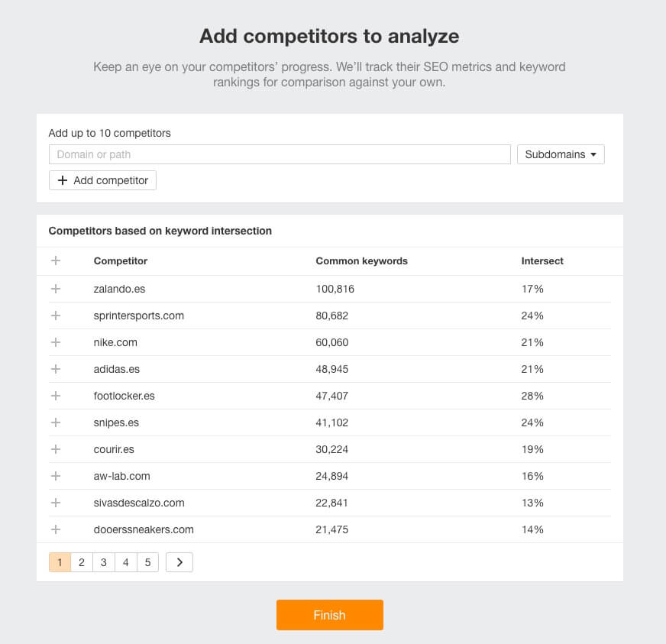Go to next page with arrow button
666x644 pixels.
pyautogui.click(x=179, y=562)
